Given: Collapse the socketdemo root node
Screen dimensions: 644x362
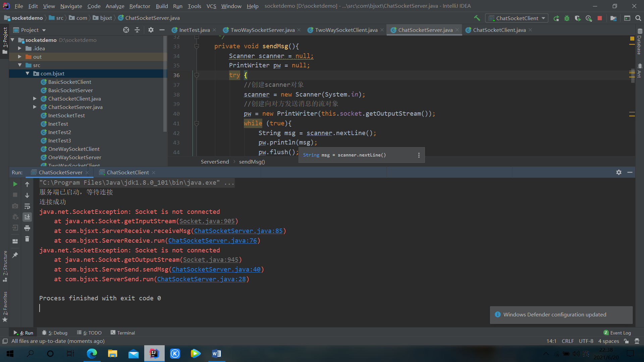Looking at the screenshot, I should [x=13, y=40].
